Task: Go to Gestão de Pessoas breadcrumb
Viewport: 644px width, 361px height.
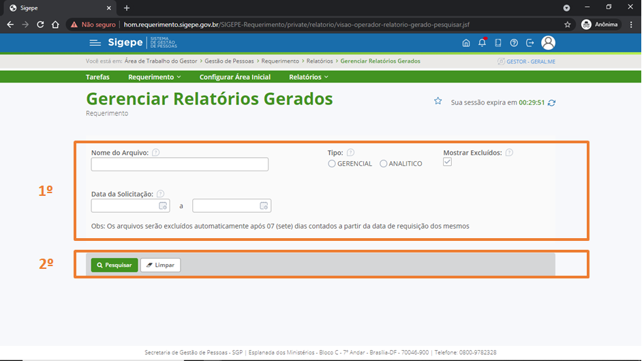Action: coord(229,61)
